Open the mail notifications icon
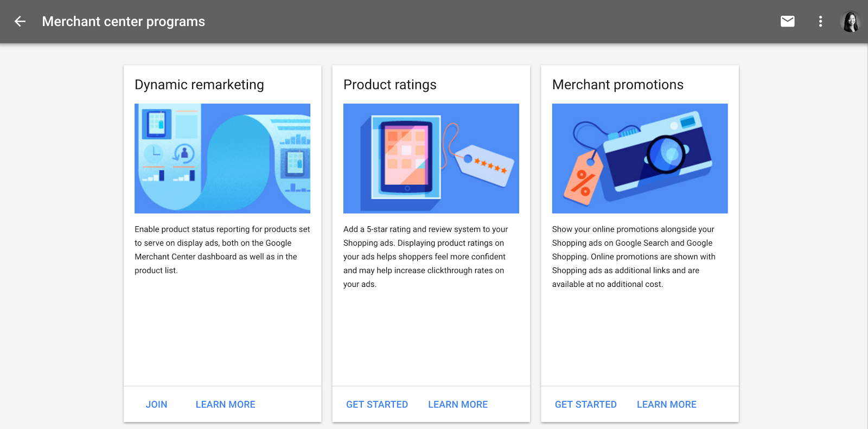868x429 pixels. point(787,21)
